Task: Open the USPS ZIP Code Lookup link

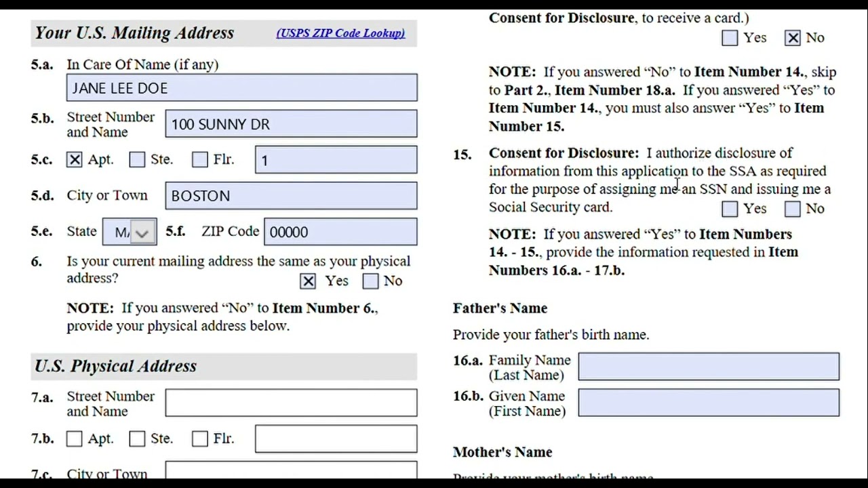Action: [x=340, y=33]
